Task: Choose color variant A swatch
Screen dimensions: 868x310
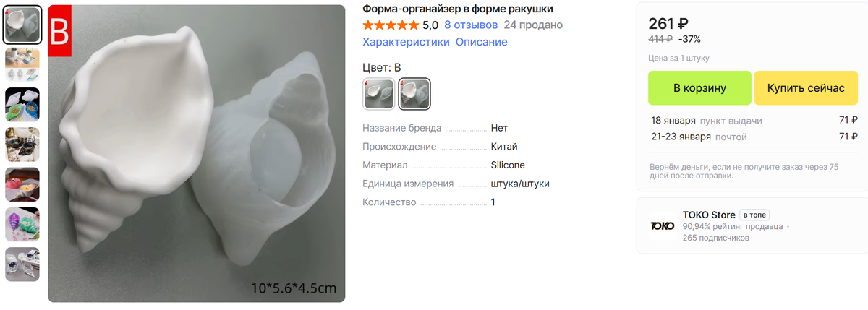Action: pos(379,94)
